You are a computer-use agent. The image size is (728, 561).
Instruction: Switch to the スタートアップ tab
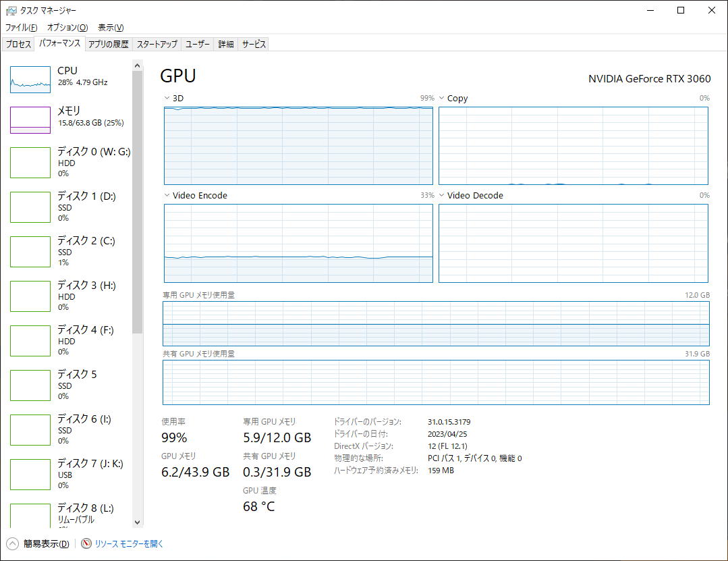click(157, 45)
